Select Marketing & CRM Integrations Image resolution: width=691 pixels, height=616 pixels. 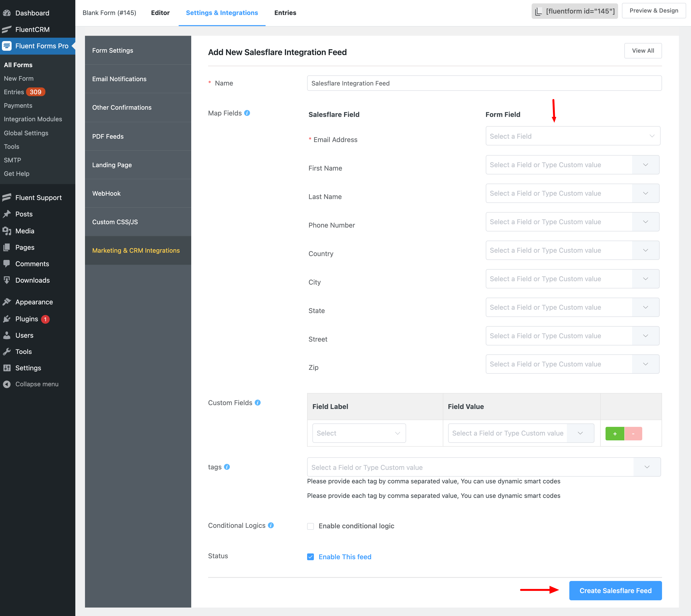pos(138,251)
